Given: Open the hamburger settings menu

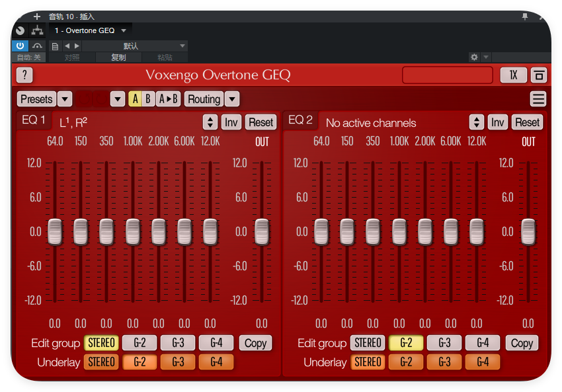Looking at the screenshot, I should coord(538,99).
